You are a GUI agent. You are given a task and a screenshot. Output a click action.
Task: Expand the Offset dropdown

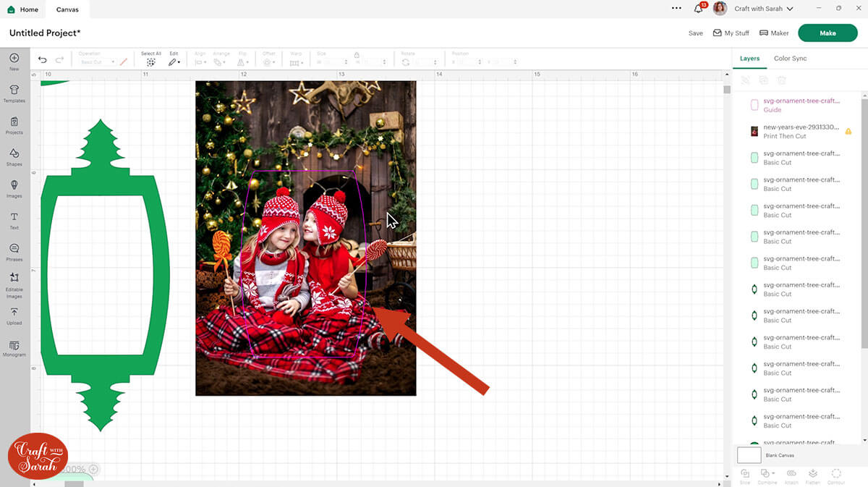click(269, 62)
